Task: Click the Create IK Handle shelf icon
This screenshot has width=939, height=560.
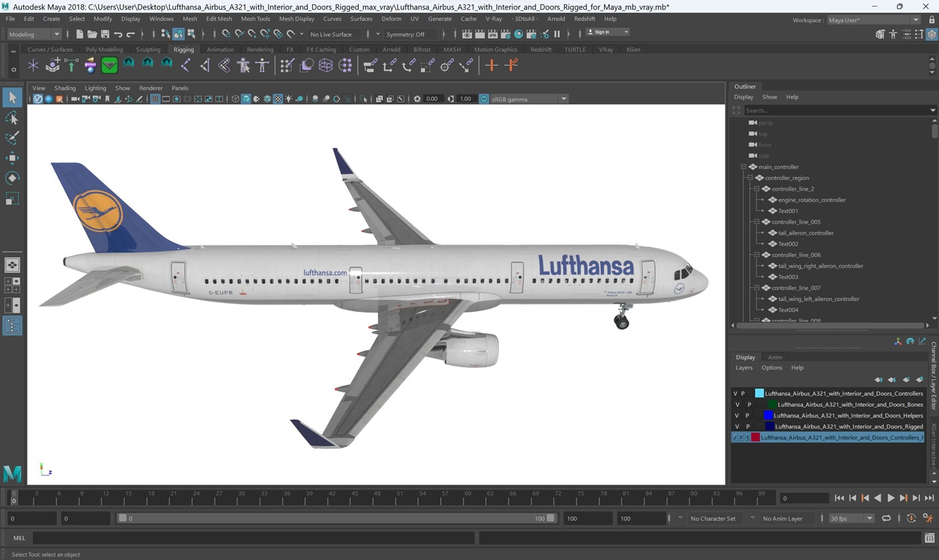Action: 205,65
